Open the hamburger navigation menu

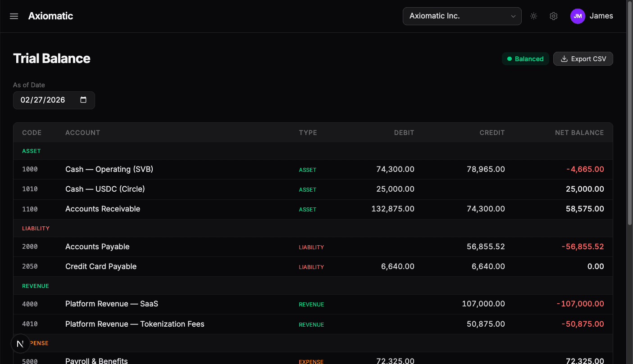coord(14,16)
